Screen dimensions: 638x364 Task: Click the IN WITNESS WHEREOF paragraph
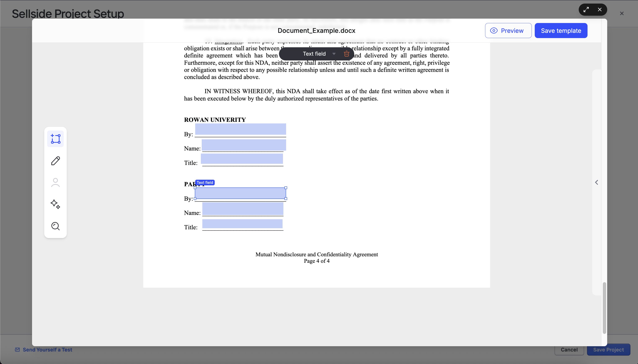[316, 95]
